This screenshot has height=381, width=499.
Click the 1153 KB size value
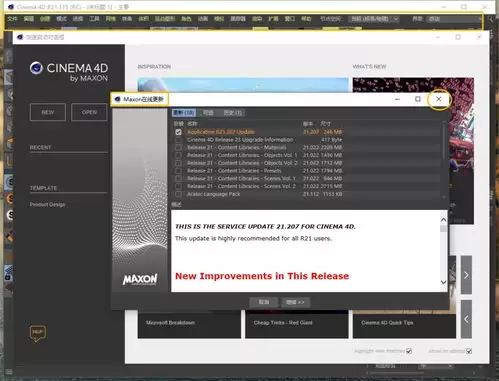tap(332, 194)
